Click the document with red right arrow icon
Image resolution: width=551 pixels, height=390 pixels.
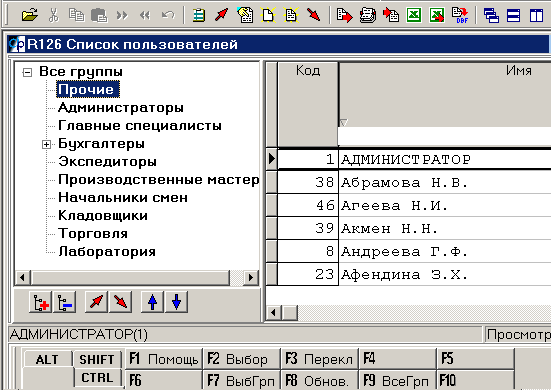coord(344,15)
